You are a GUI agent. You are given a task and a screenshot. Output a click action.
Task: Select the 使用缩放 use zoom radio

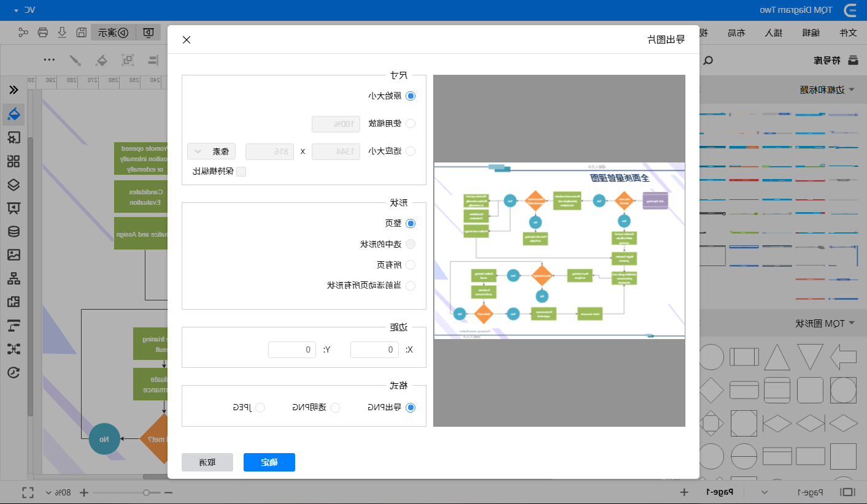coord(410,123)
